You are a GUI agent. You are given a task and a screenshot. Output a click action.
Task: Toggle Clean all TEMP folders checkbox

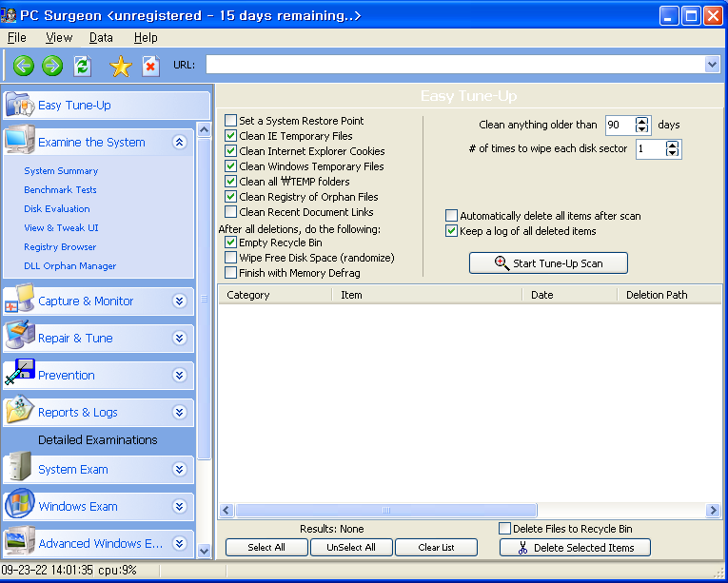230,182
